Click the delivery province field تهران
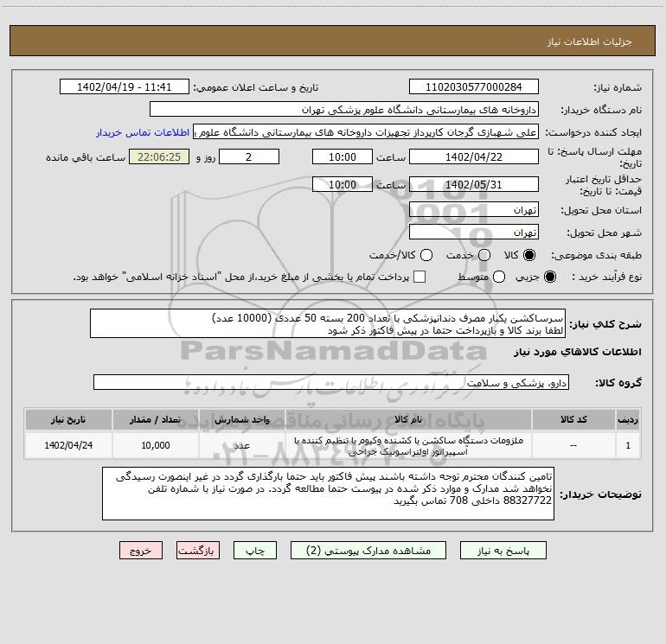 [x=474, y=210]
